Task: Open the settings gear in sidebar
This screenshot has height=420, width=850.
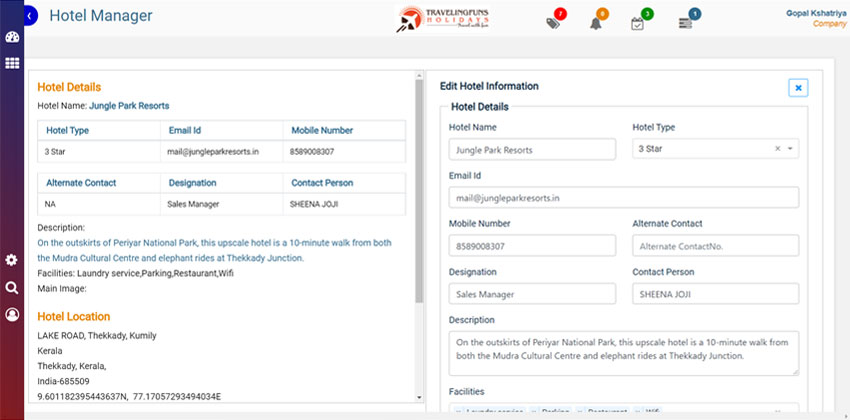Action: [12, 260]
